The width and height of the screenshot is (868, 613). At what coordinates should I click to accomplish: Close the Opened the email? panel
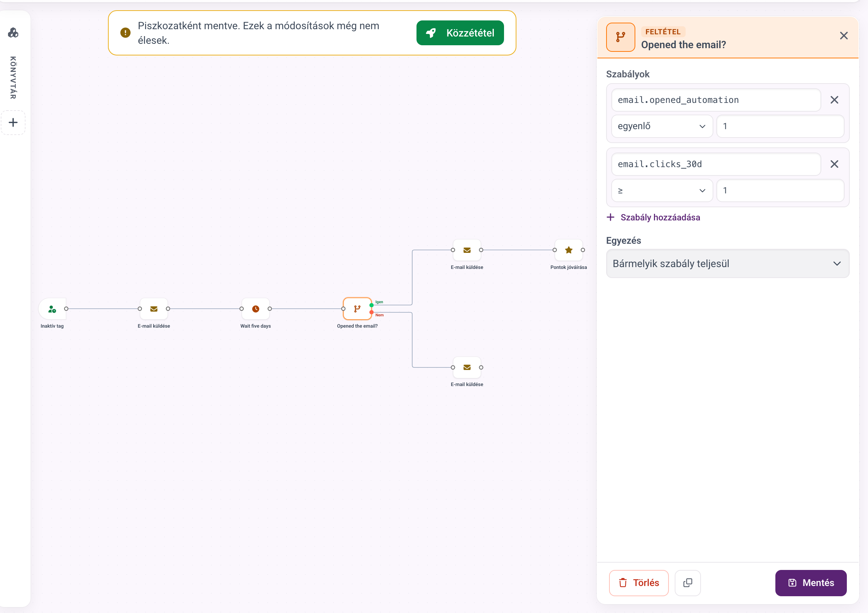click(x=844, y=35)
